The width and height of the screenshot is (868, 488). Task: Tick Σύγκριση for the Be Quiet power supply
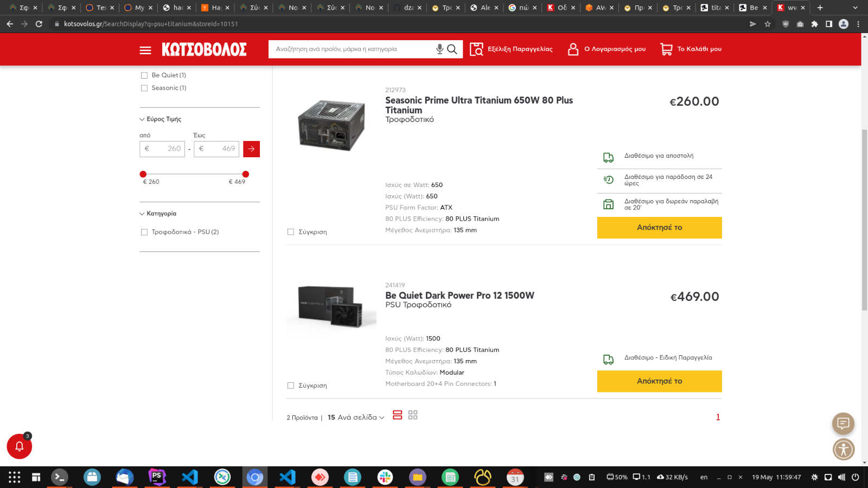[x=291, y=386]
